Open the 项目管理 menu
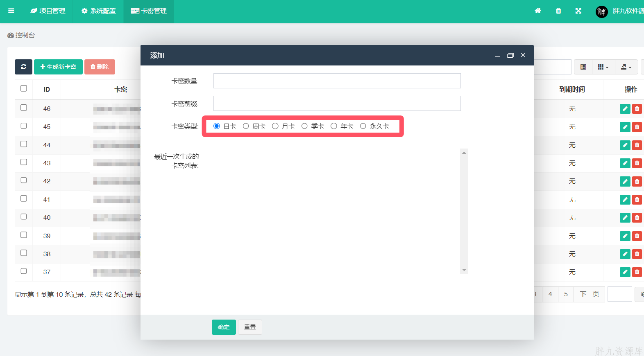This screenshot has width=644, height=356. (48, 11)
